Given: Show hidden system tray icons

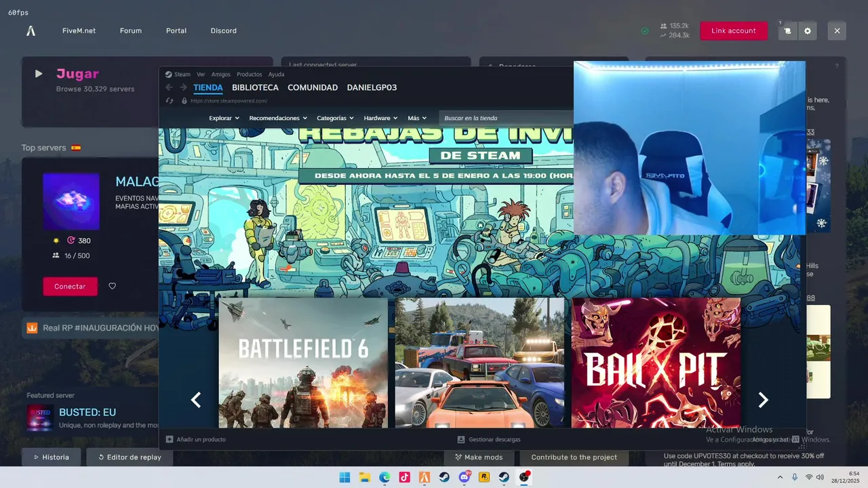Looking at the screenshot, I should pyautogui.click(x=780, y=477).
